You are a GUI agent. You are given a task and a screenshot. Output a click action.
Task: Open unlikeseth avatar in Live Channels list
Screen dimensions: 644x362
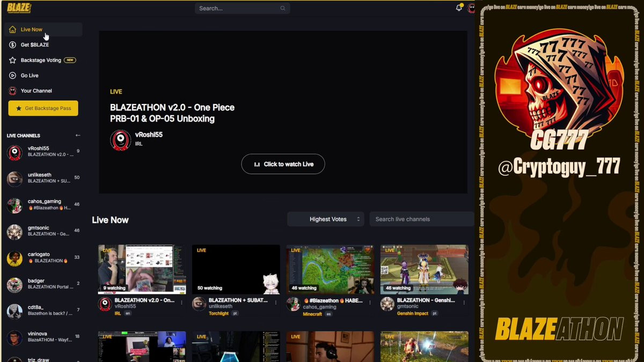(14, 179)
